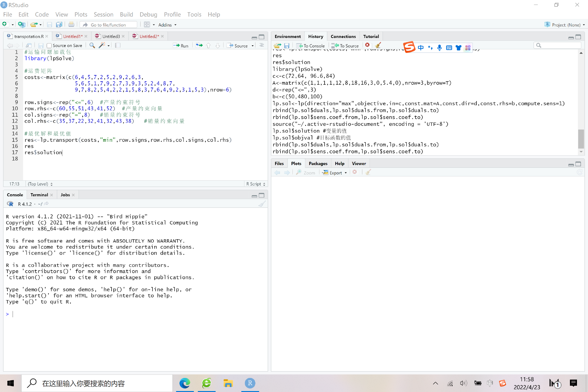The height and width of the screenshot is (392, 588).
Task: Click the console clear broom icon
Action: point(262,204)
